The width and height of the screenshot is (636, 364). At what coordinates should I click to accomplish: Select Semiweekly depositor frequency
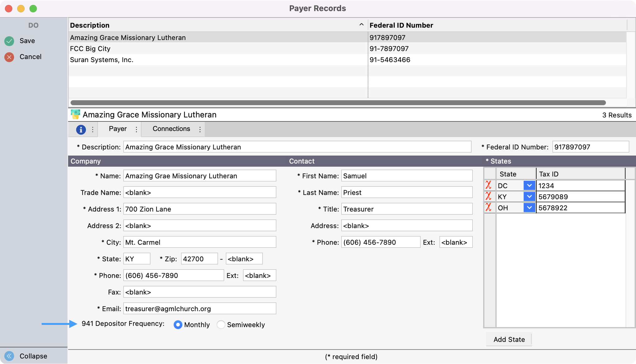(221, 325)
